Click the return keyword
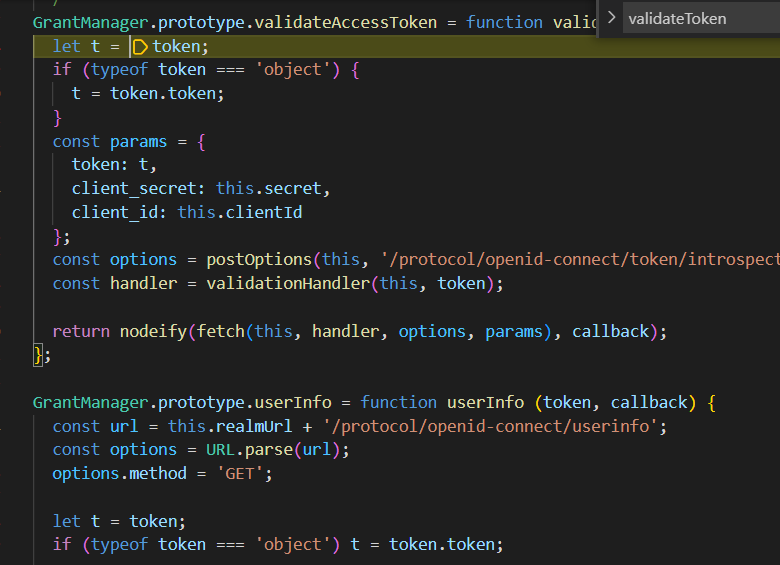 81,331
